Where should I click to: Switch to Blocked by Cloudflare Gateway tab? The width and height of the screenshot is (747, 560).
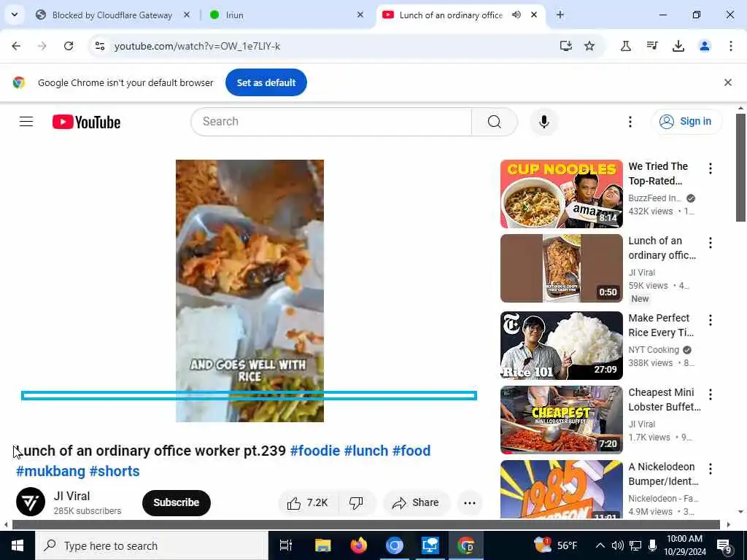(x=112, y=15)
